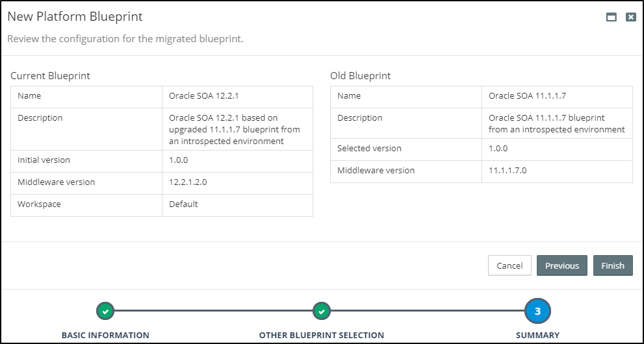Click the Old Blueprint description text

pyautogui.click(x=556, y=123)
